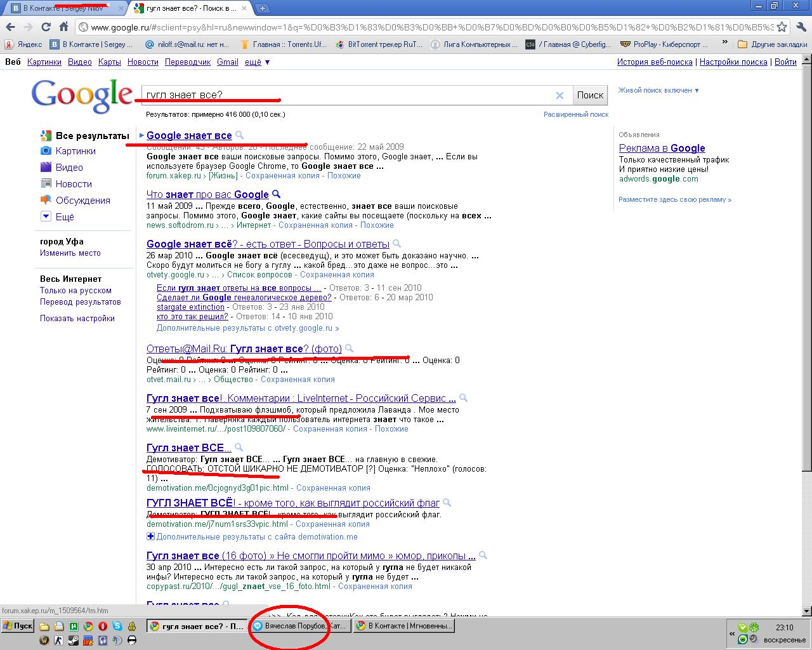
Task: Open 'История веб-поиска' link
Action: pyautogui.click(x=655, y=62)
